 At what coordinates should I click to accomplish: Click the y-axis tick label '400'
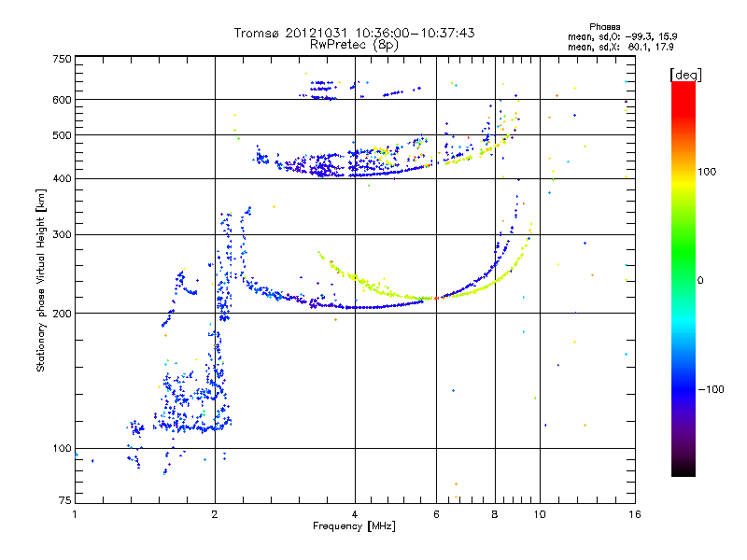[x=63, y=178]
